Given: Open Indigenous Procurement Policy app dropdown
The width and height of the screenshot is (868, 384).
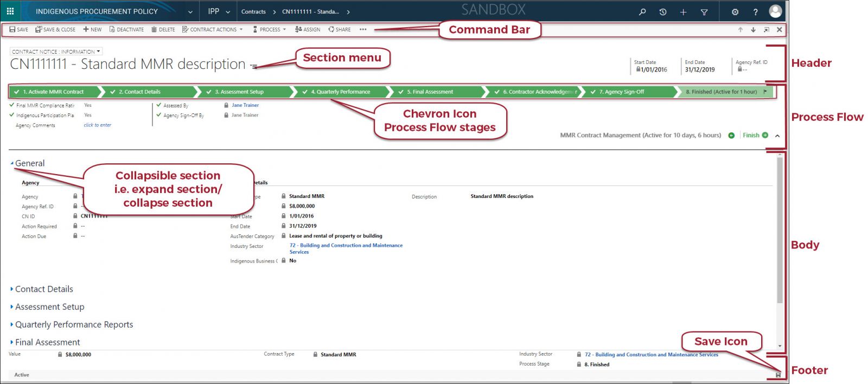Looking at the screenshot, I should point(190,11).
